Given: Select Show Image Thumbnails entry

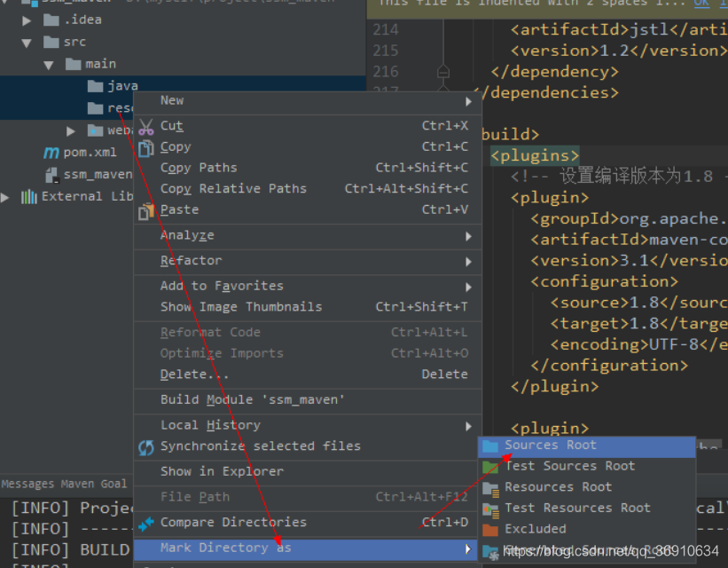Looking at the screenshot, I should coord(308,307).
